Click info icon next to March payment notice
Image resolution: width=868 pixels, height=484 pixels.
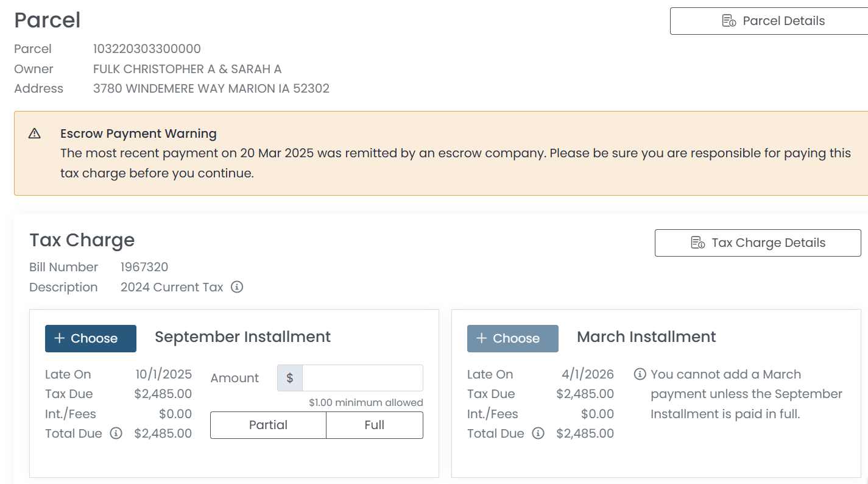pos(640,374)
